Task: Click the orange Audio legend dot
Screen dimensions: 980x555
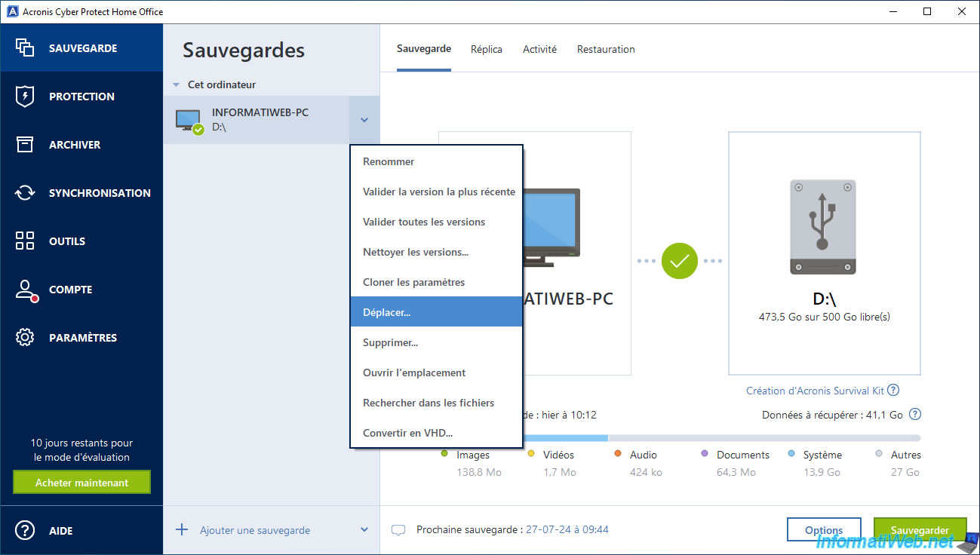Action: 618,454
